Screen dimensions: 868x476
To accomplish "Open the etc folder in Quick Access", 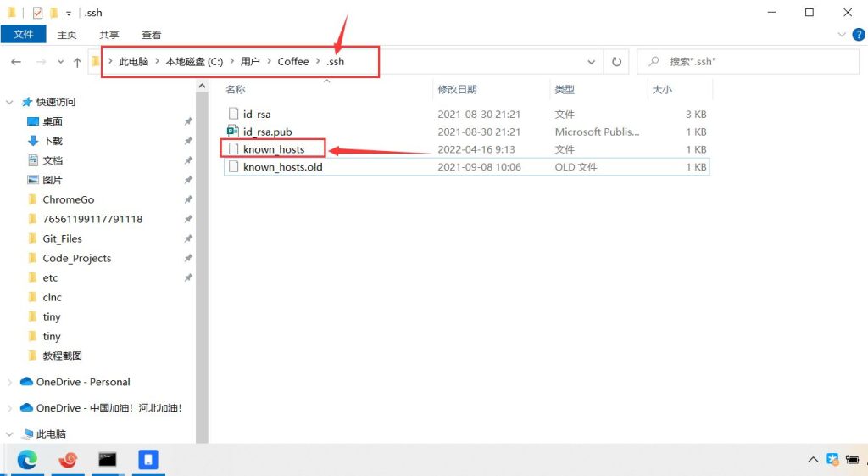I will pyautogui.click(x=50, y=277).
